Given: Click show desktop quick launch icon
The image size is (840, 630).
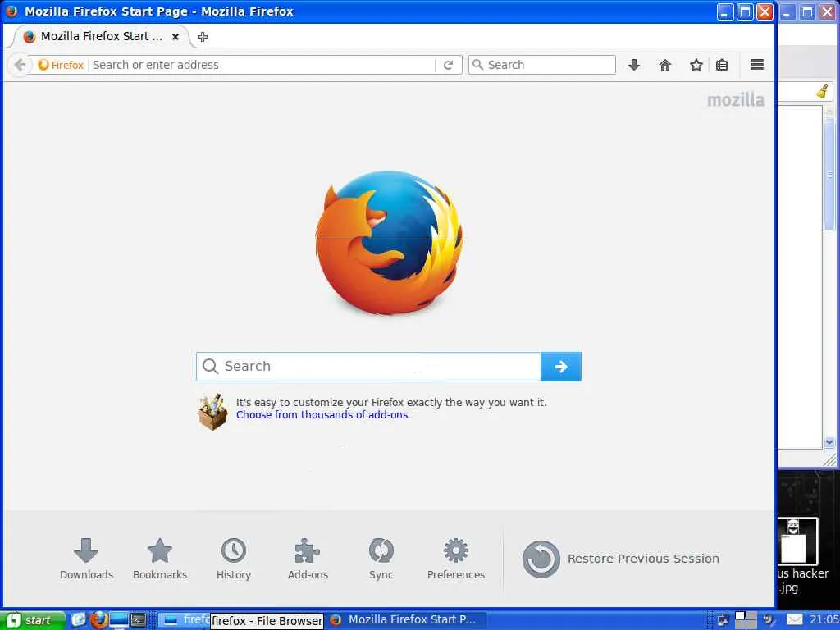Looking at the screenshot, I should 119,620.
